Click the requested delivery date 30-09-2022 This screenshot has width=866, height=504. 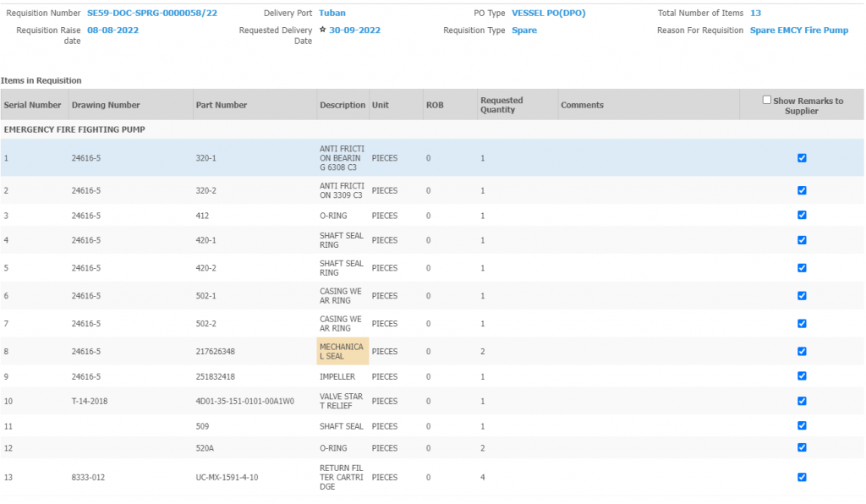pyautogui.click(x=354, y=30)
